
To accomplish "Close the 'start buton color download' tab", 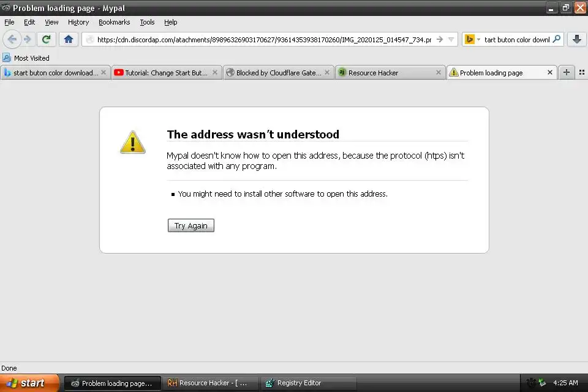I will coord(104,72).
